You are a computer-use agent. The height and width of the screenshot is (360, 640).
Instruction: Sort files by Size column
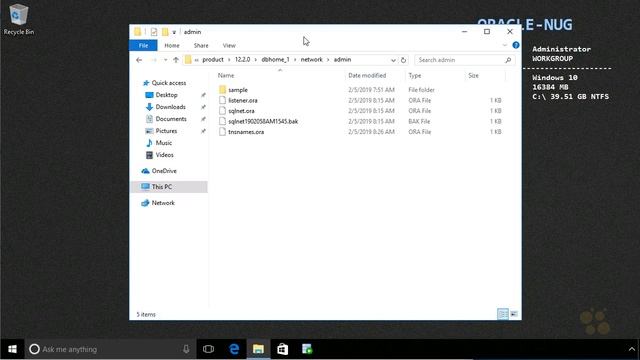[x=473, y=76]
